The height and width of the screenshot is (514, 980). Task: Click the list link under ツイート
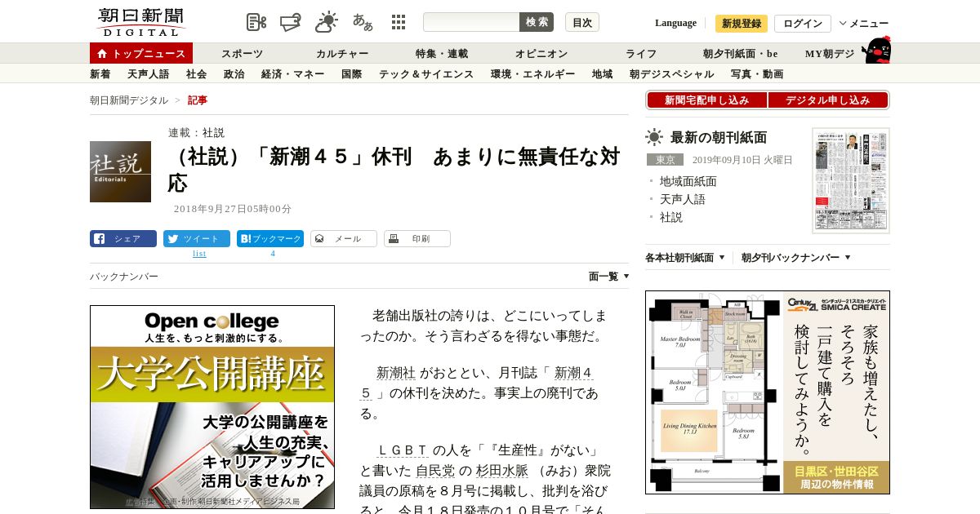199,254
